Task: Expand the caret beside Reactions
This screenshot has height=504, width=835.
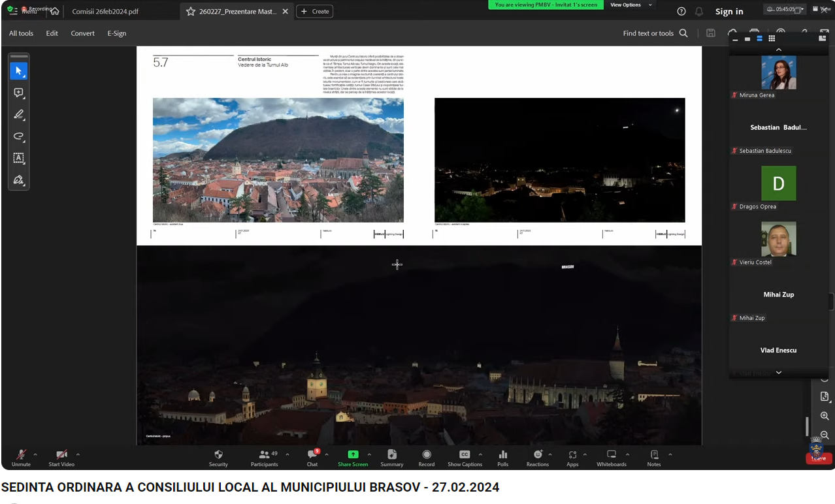Action: point(550,454)
